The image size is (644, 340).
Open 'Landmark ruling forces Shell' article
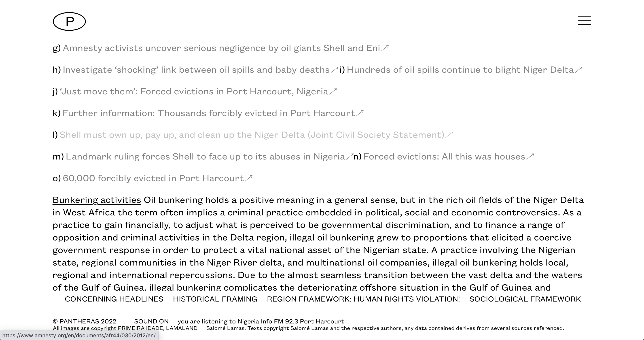205,157
